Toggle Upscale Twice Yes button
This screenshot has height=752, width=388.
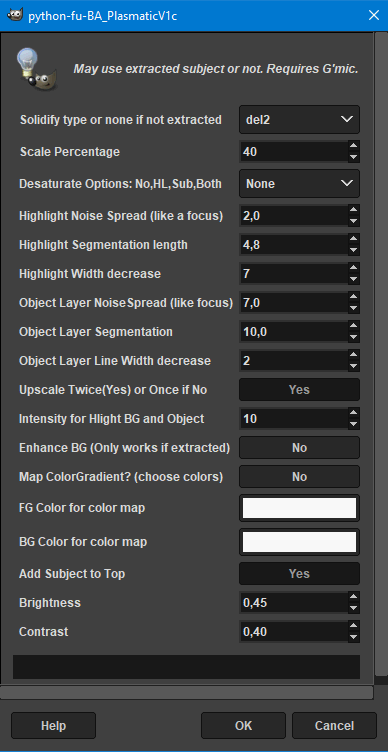299,389
